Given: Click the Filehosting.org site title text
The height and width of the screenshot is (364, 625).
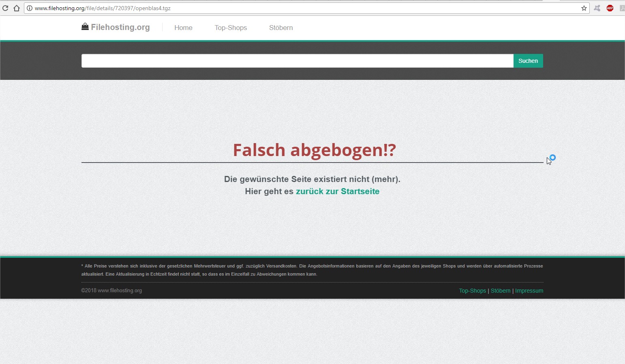Looking at the screenshot, I should (120, 27).
